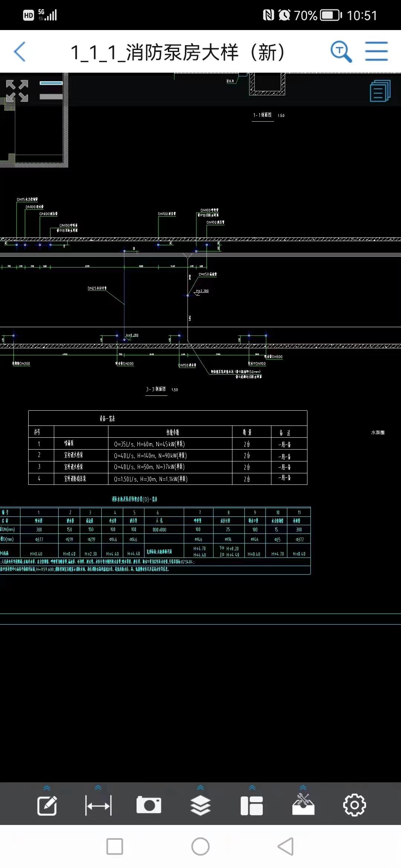
Task: Tap the back arrow in header
Action: (20, 52)
